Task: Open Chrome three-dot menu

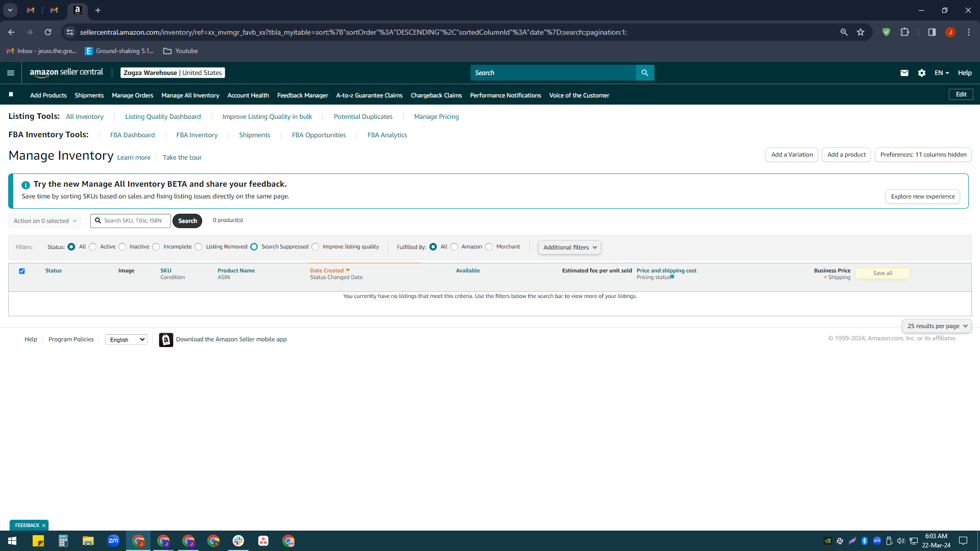Action: pos(968,32)
